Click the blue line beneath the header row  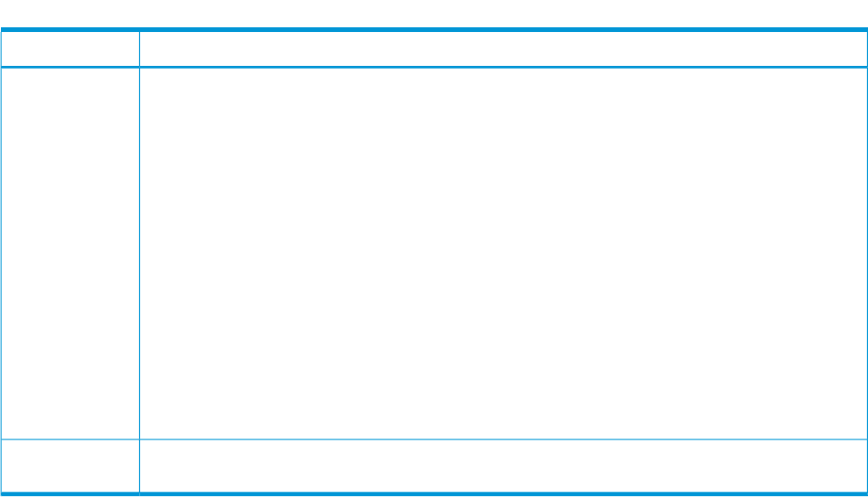pyautogui.click(x=434, y=67)
